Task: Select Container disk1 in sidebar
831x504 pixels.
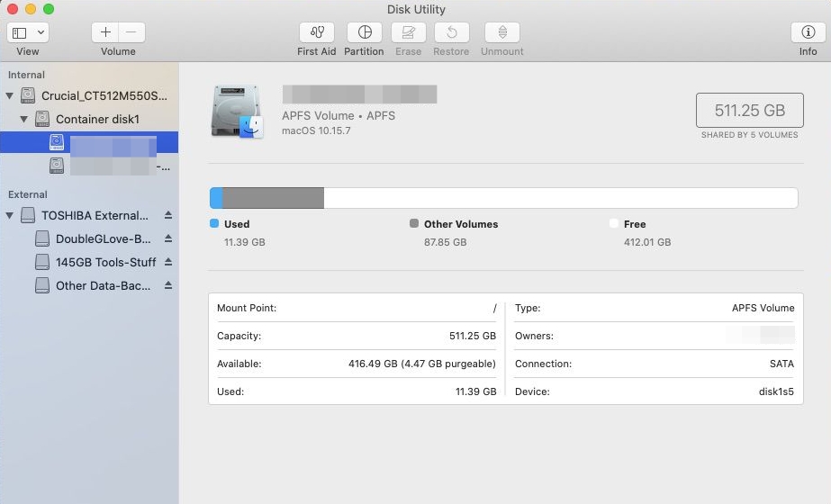Action: [x=89, y=119]
